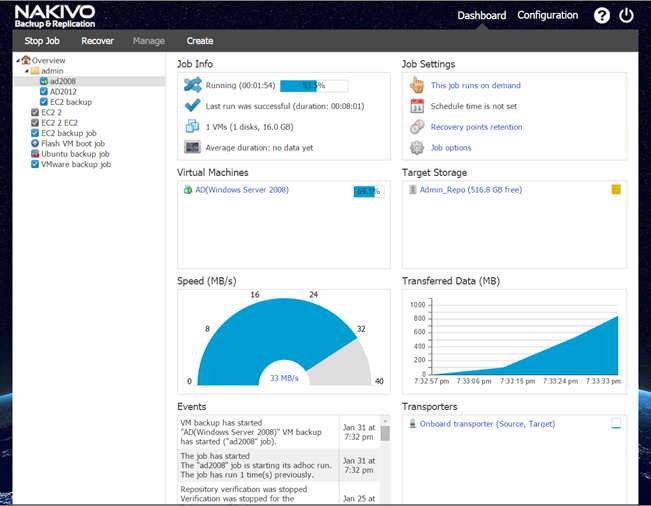
Task: Collapse the admin folder tree arrow
Action: coord(27,71)
